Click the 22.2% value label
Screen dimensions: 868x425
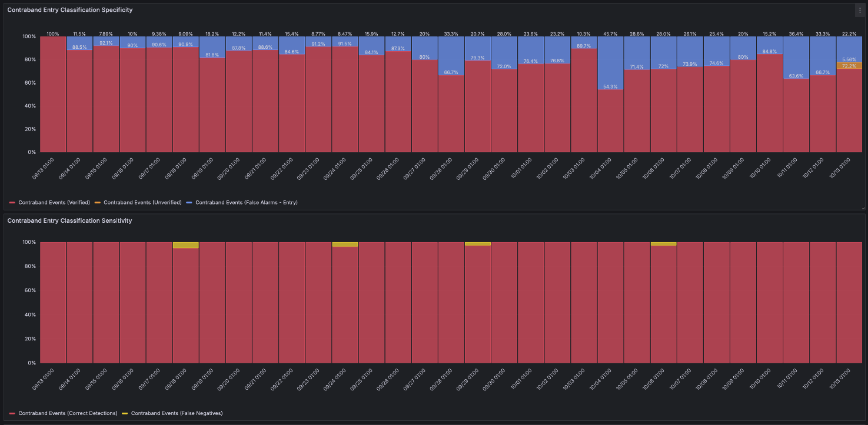849,34
